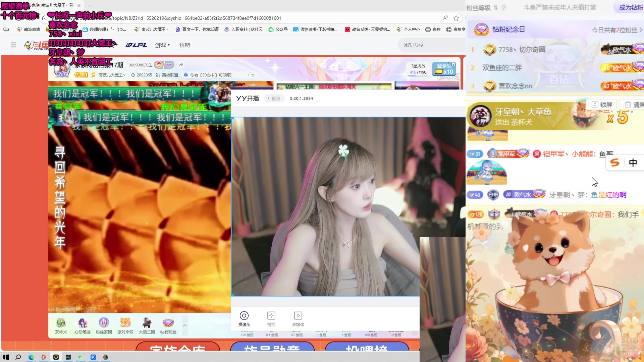Click streamer avatar in room header
The image size is (644, 362).
pos(62,70)
